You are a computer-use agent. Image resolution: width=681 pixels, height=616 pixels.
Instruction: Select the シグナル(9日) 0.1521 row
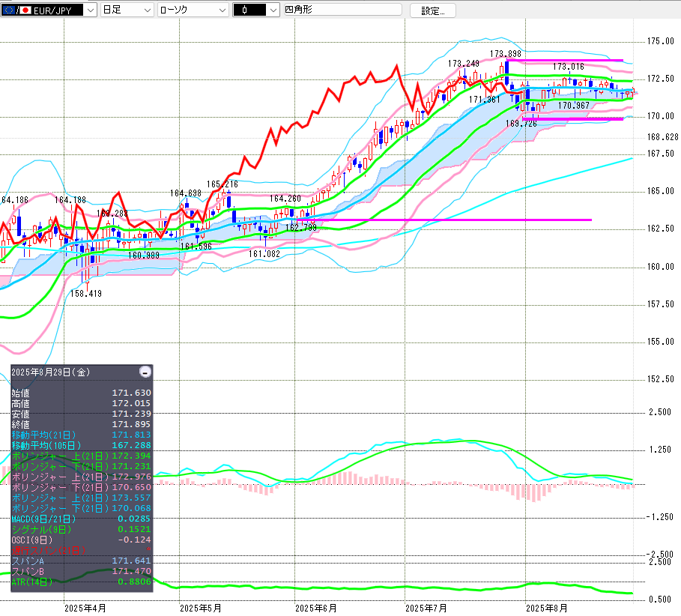click(x=82, y=529)
